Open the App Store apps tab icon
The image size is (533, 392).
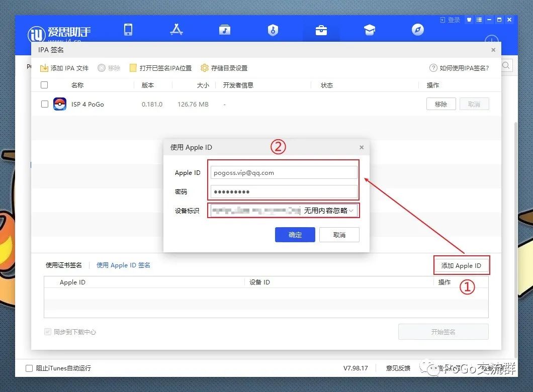[x=176, y=30]
